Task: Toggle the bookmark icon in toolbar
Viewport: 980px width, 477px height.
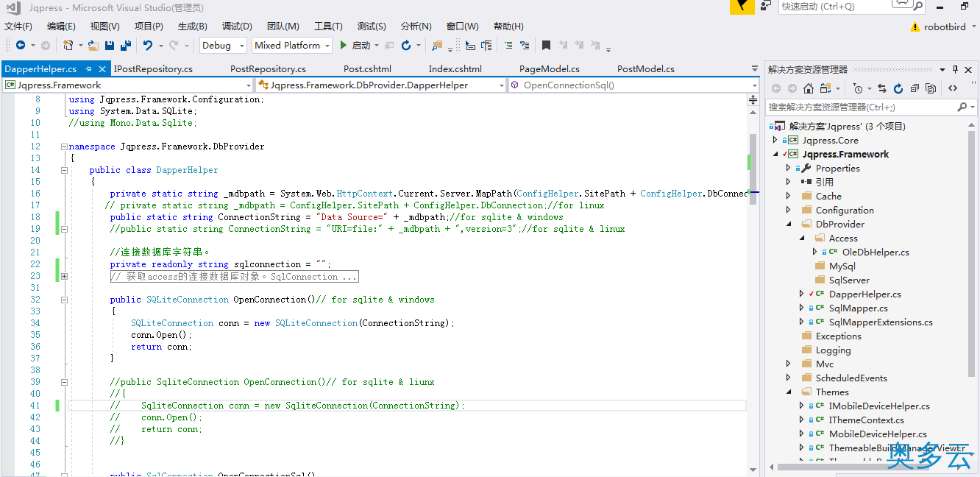Action: tap(546, 46)
